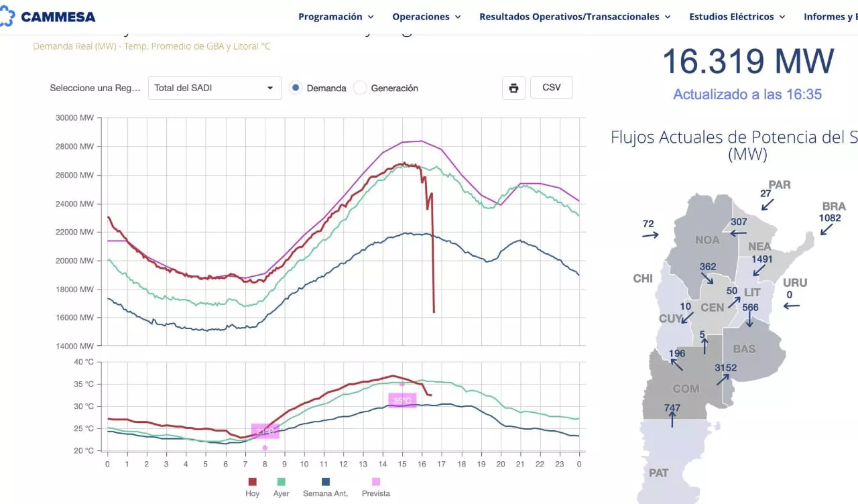
Task: Click the PAR power flow arrow
Action: tap(768, 204)
